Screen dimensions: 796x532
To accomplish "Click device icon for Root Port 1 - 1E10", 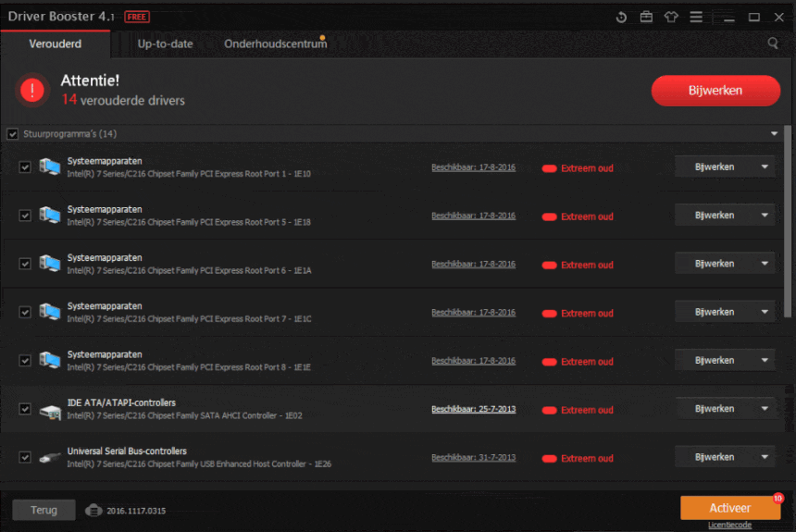I will click(x=50, y=167).
